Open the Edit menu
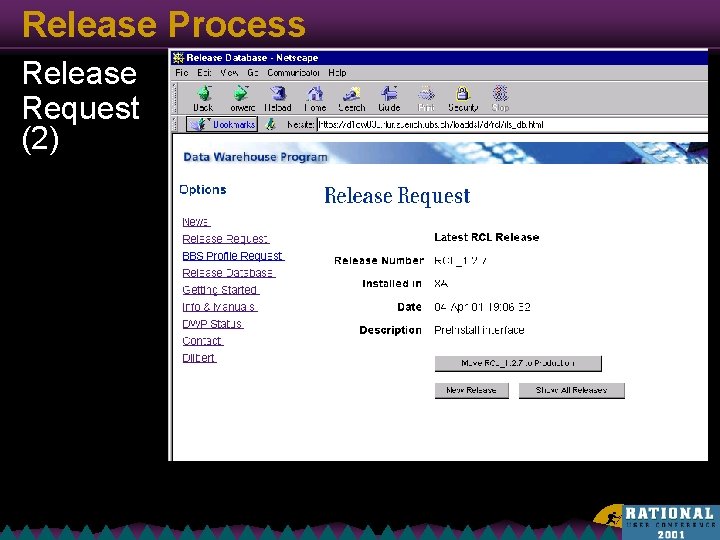The image size is (720, 540). click(204, 73)
